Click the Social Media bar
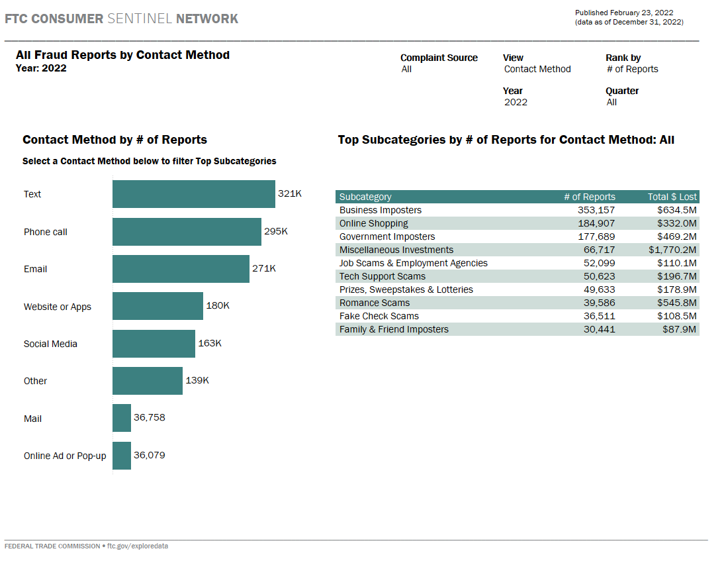This screenshot has height=563, width=728. point(154,344)
